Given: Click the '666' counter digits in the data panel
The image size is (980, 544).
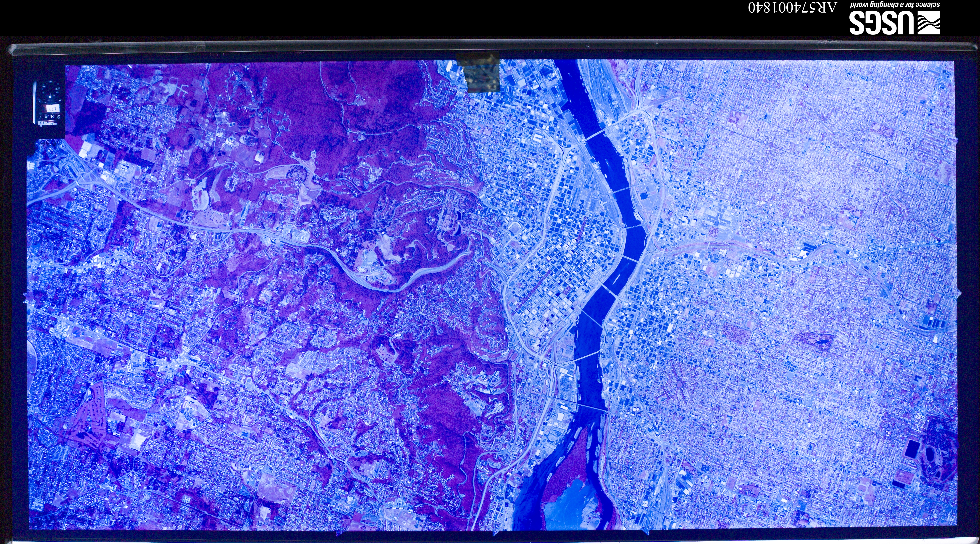Looking at the screenshot, I should 52,116.
